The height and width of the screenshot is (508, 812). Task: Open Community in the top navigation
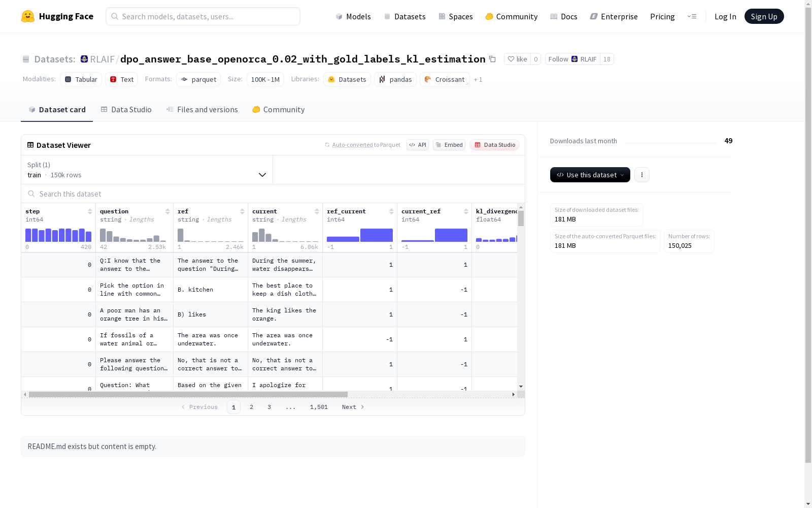coord(512,16)
